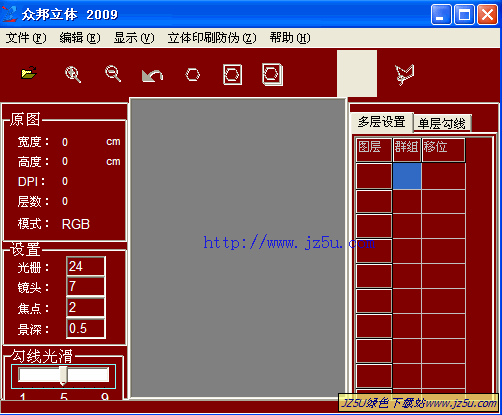Click the application logo in title bar
The image size is (502, 415).
pos(9,14)
